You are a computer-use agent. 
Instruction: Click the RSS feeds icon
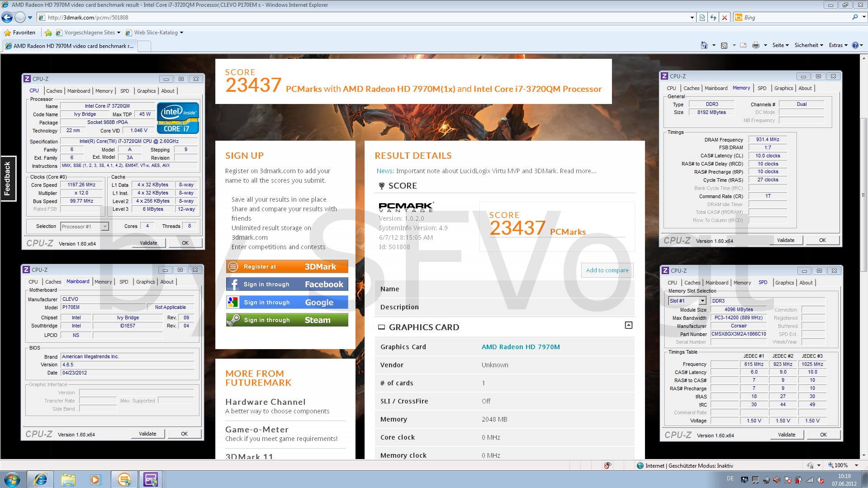(724, 45)
